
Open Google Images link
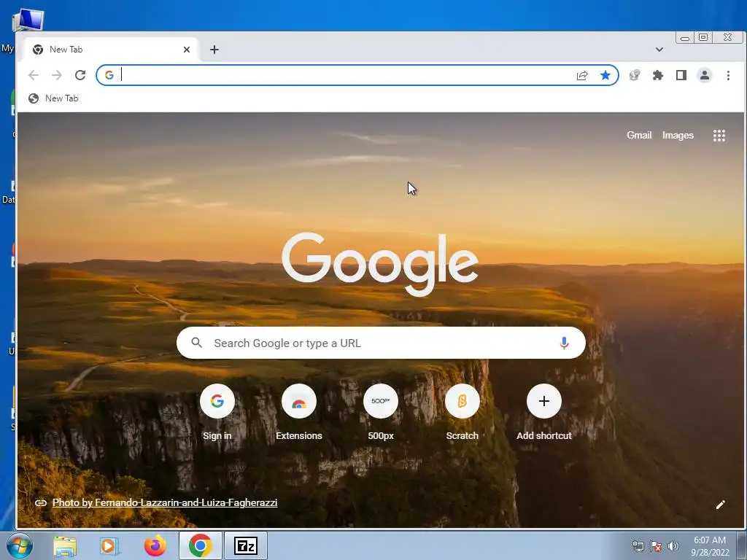pos(678,135)
